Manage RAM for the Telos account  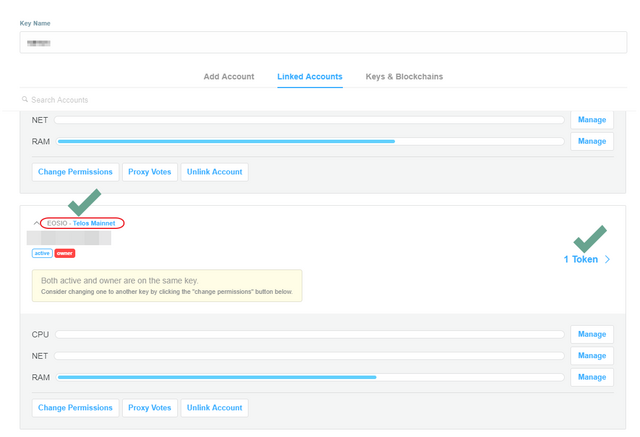point(592,377)
